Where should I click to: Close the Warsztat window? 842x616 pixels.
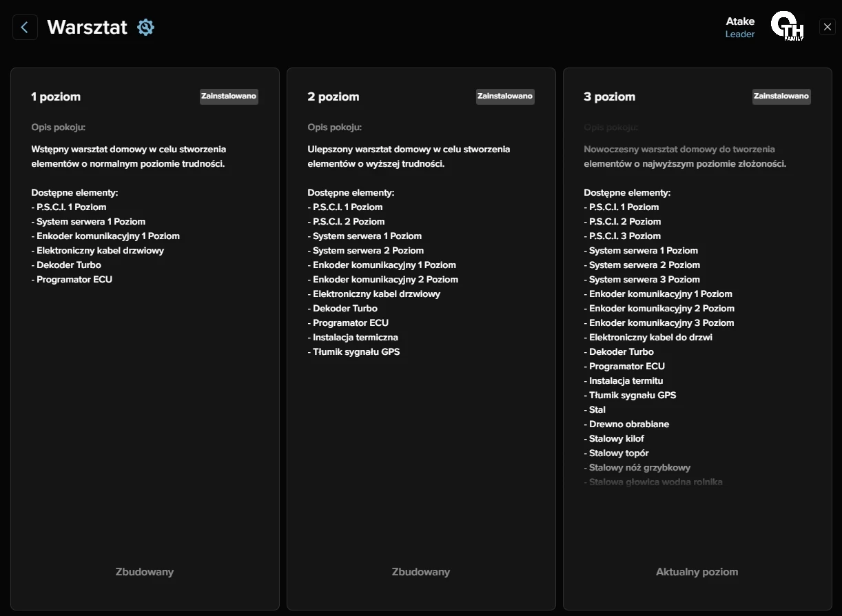pos(828,27)
